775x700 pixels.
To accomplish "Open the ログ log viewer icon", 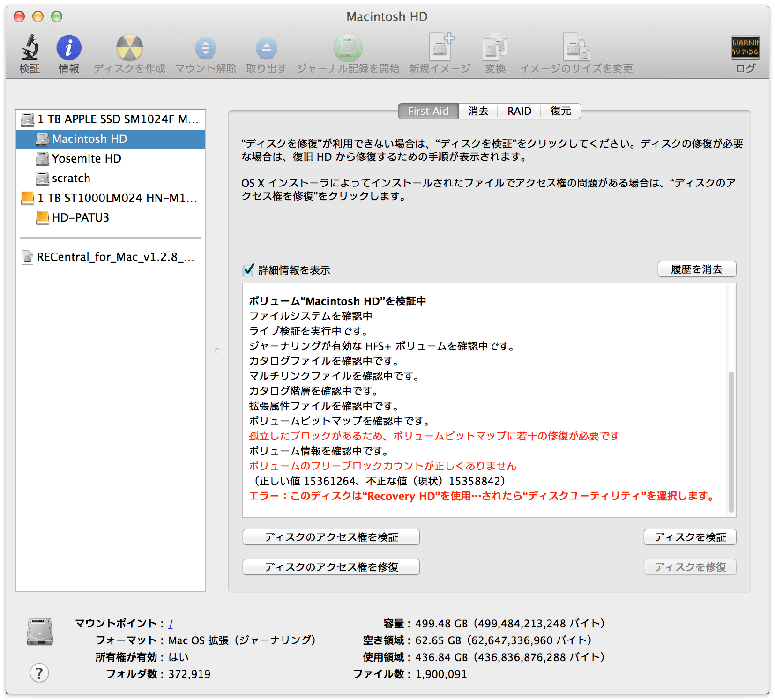I will coord(745,47).
